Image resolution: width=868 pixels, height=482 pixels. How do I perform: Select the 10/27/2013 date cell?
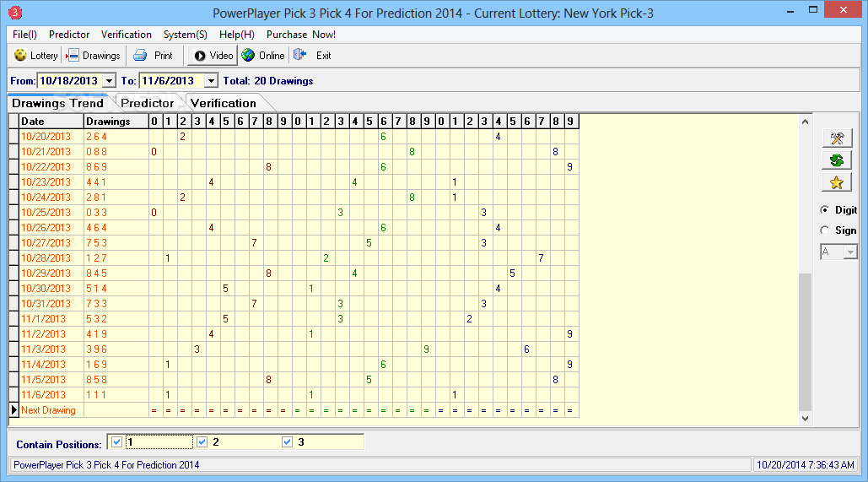pyautogui.click(x=51, y=243)
